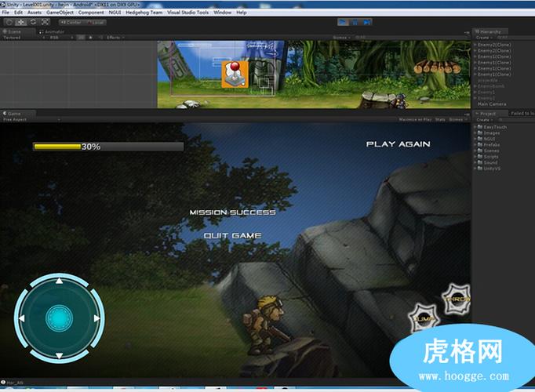Open the Free Aspect dropdown in Game view

click(16, 119)
